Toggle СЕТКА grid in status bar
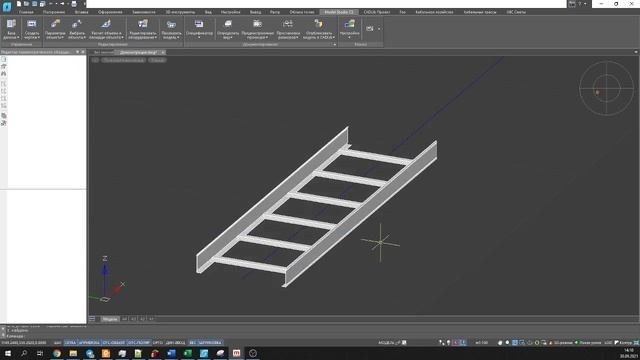 pos(70,342)
